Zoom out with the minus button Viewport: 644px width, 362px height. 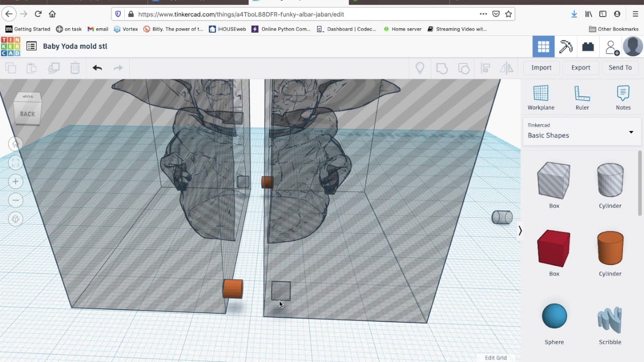point(15,200)
